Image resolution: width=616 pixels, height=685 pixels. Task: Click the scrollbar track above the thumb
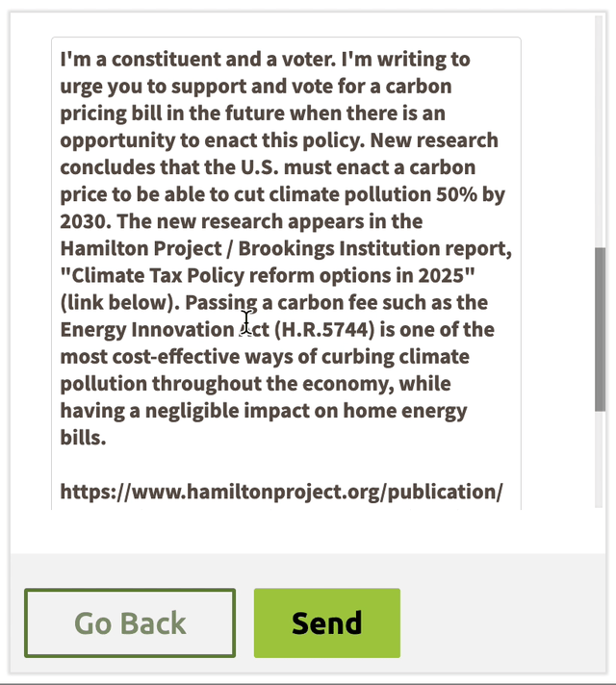(600, 131)
